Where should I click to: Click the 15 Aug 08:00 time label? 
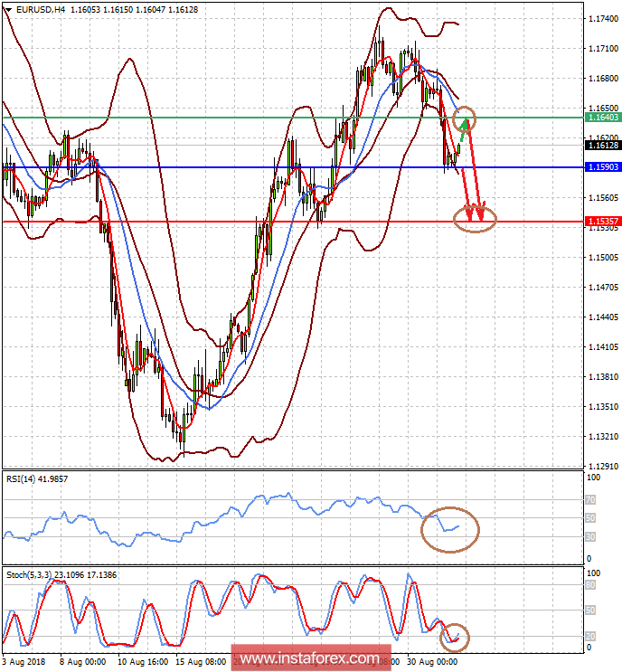(201, 662)
